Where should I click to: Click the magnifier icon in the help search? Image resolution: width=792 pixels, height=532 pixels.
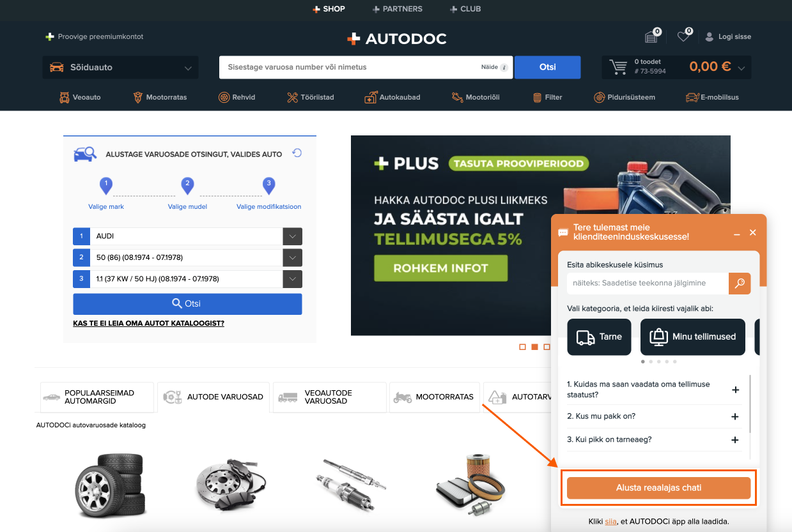click(x=740, y=284)
